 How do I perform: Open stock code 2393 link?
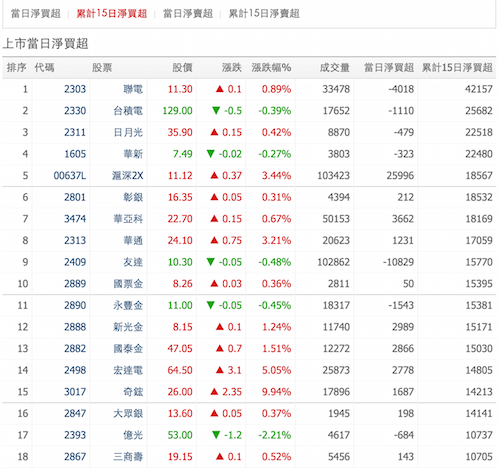tap(75, 435)
